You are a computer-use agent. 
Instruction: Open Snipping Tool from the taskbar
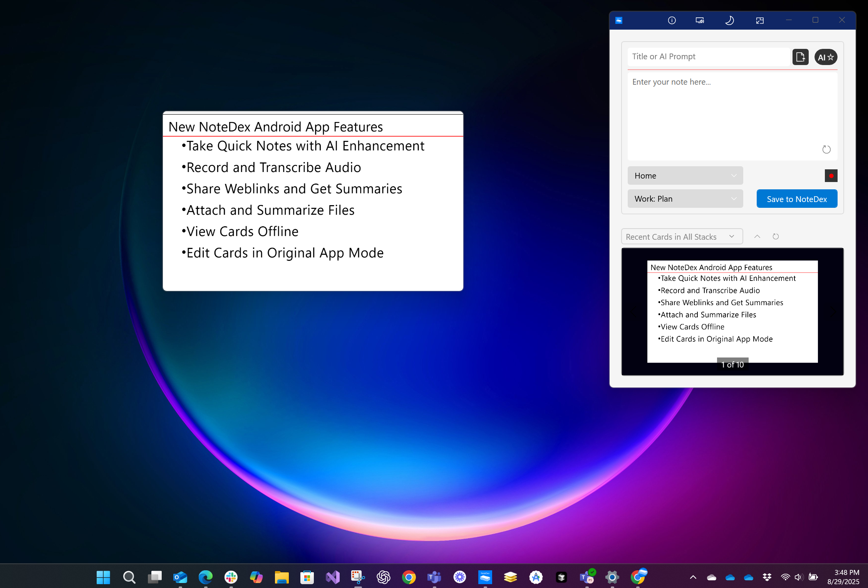[358, 577]
